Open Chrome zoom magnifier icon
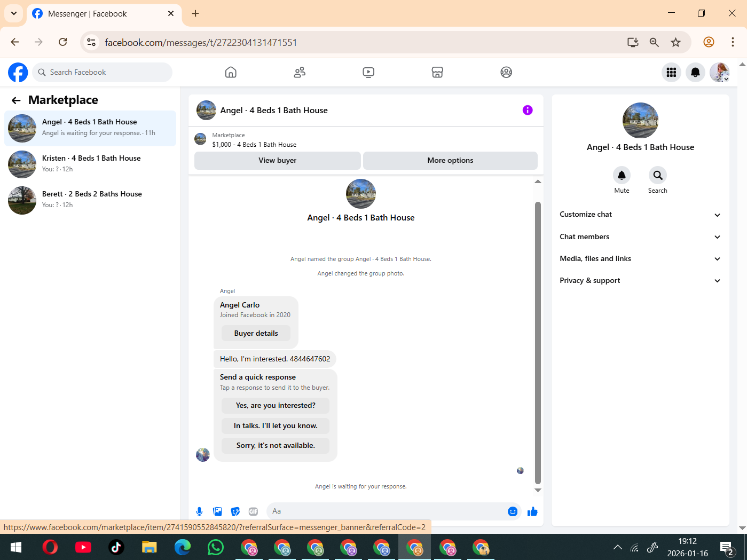 coord(654,42)
